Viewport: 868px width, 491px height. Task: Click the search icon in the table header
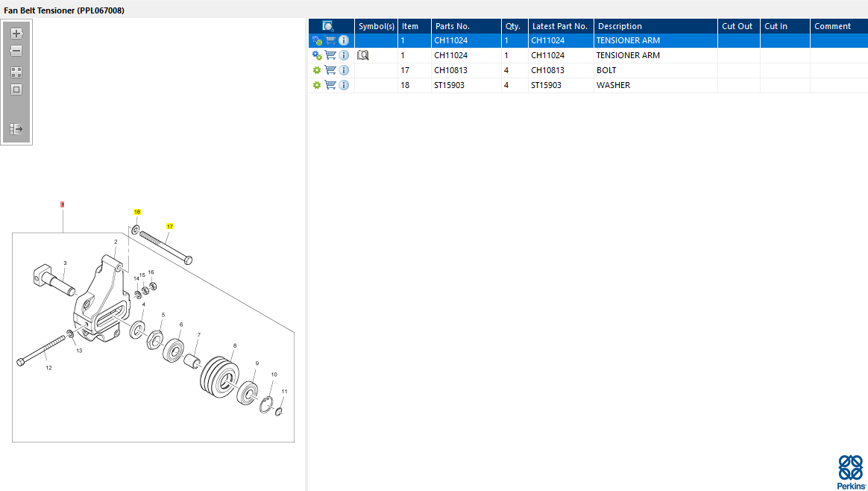(327, 26)
